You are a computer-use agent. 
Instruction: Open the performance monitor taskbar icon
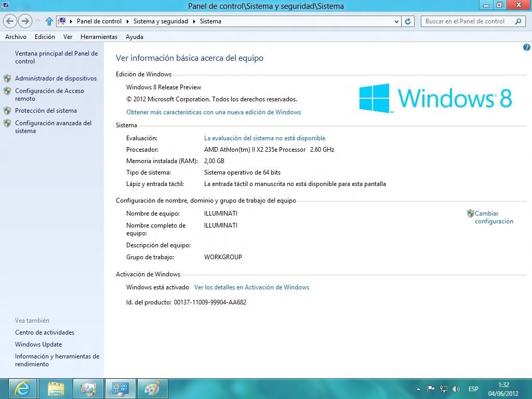pos(88,389)
